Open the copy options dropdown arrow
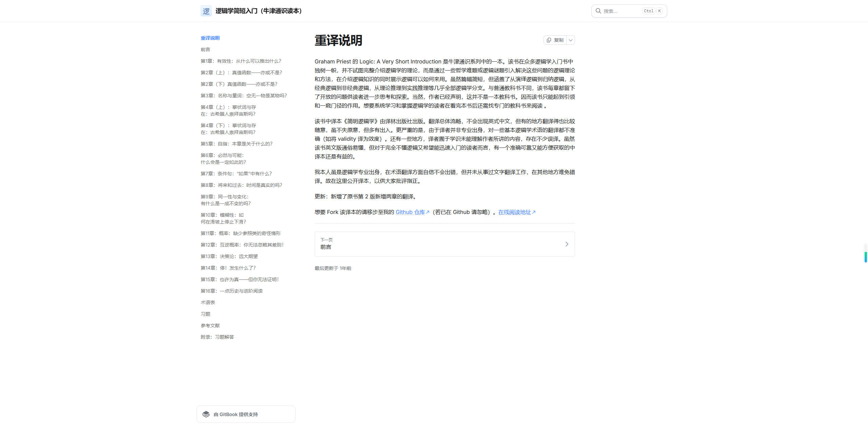 point(571,40)
